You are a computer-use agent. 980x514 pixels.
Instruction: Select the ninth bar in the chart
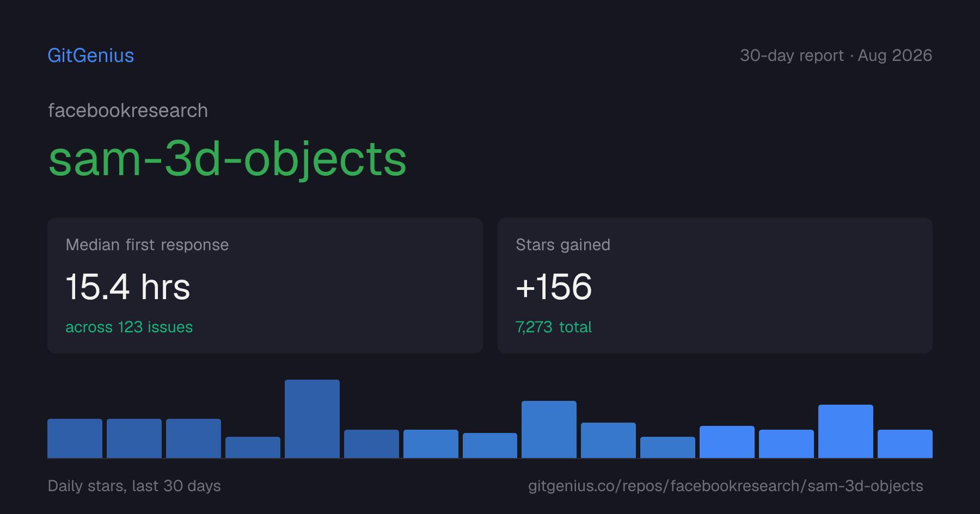coord(549,429)
